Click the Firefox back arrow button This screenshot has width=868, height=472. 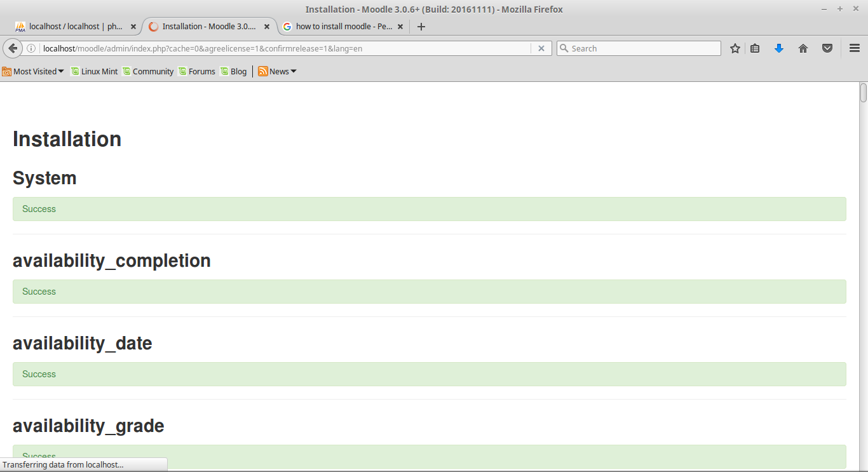click(x=13, y=48)
